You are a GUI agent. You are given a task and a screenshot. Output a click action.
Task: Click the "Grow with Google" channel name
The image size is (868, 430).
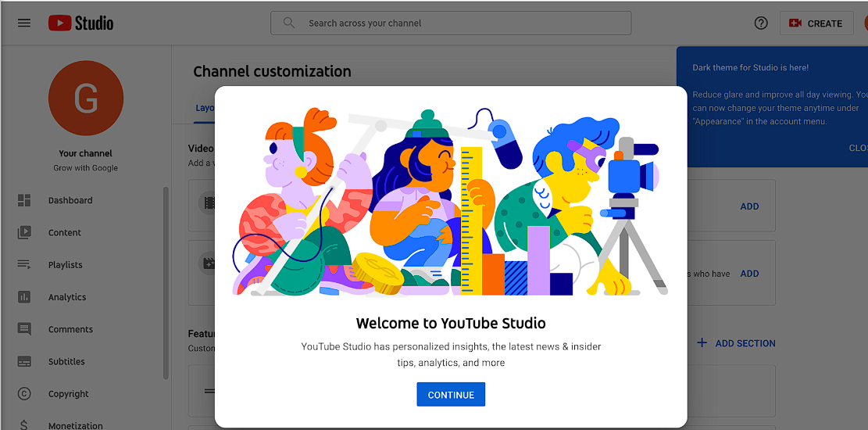click(86, 168)
